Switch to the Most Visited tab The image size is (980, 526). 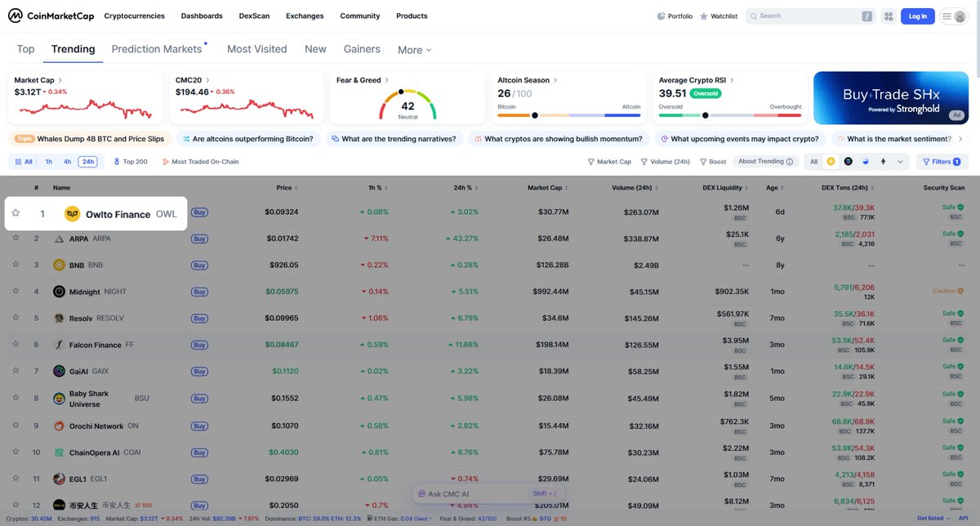click(256, 49)
